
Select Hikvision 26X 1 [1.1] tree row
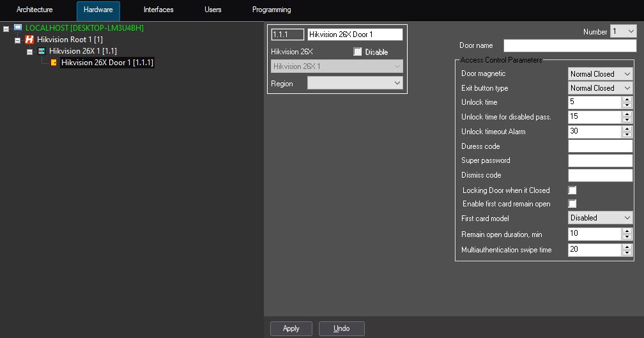[82, 51]
